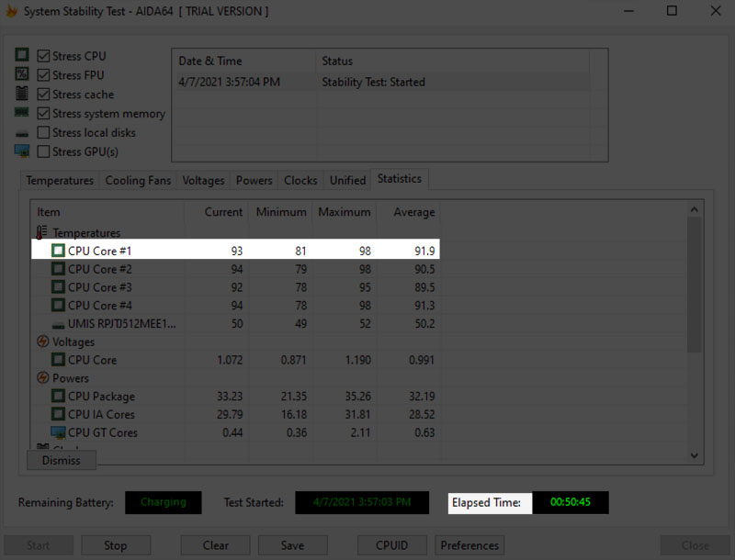This screenshot has height=560, width=735.
Task: Click the chip icon of CPU Core #3
Action: [58, 286]
